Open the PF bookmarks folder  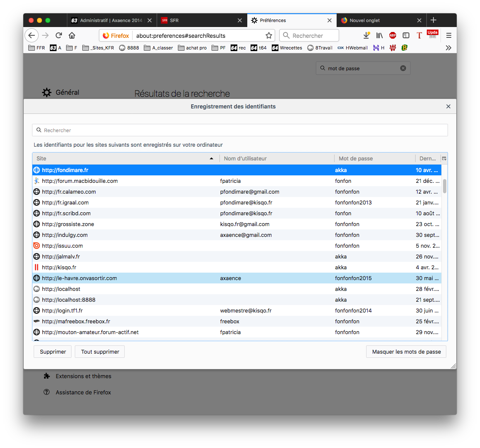click(x=219, y=48)
